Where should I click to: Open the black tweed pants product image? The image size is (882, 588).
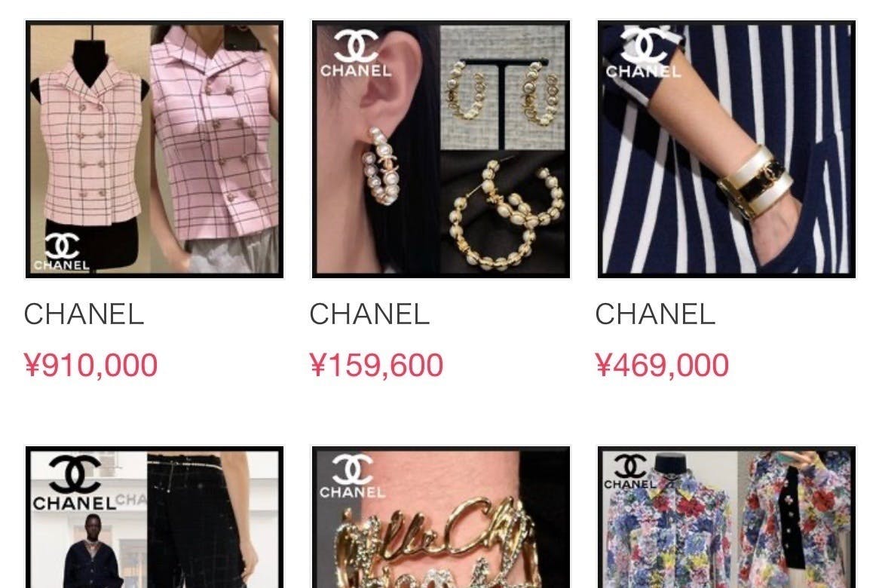[x=155, y=517]
